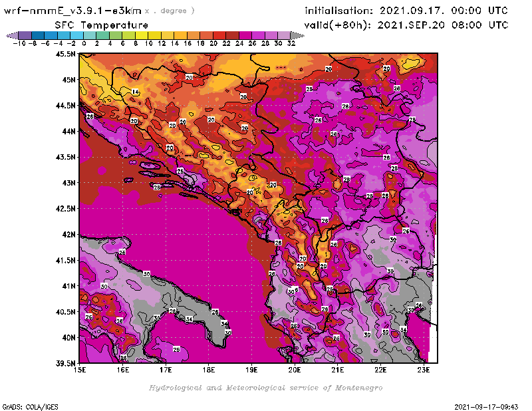Image resolution: width=532 pixels, height=411 pixels.
Task: Click the 16E longitude label
Action: coord(123,370)
